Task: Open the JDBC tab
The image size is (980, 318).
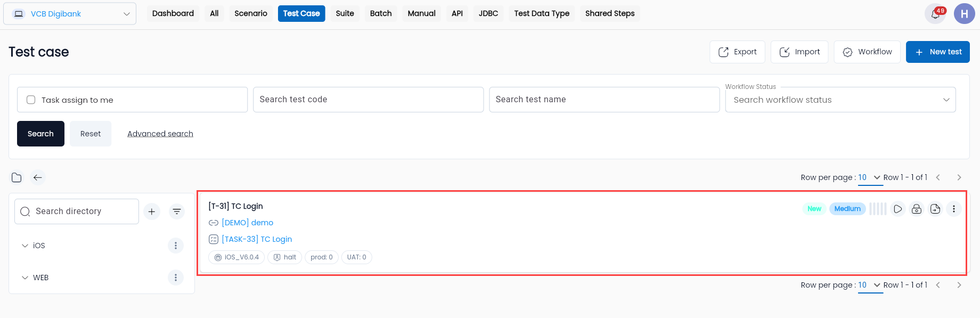Action: [x=488, y=13]
